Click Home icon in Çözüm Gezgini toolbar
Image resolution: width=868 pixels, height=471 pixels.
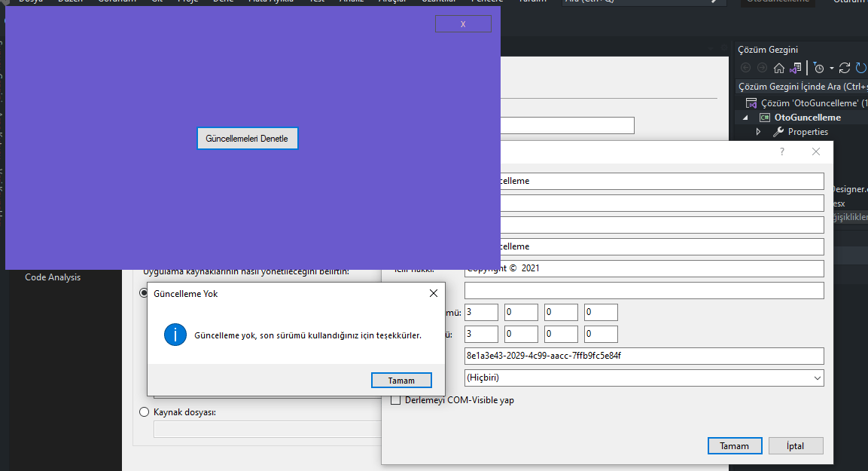pos(779,68)
